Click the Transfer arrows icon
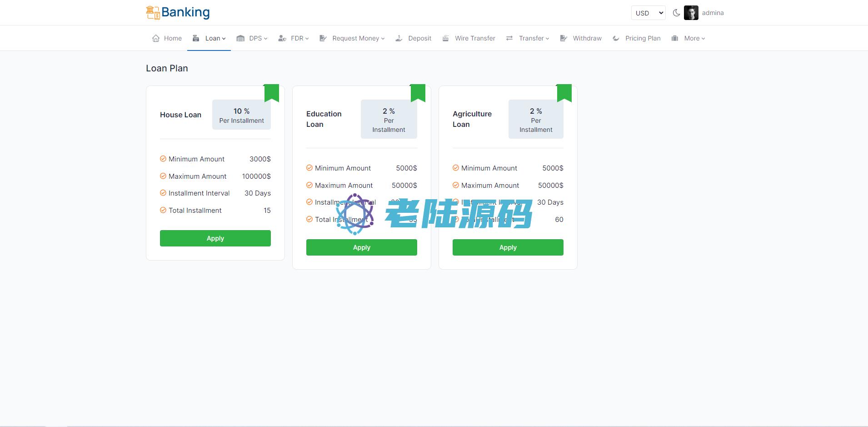 tap(509, 38)
